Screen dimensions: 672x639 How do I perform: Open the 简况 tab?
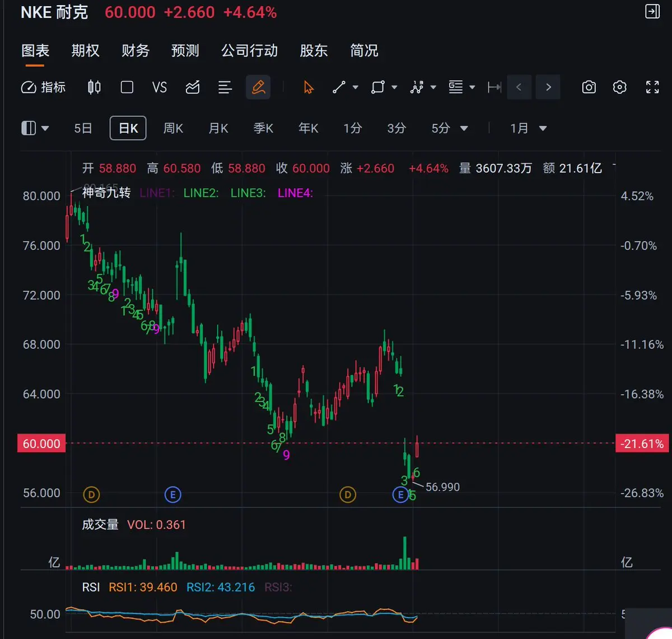pyautogui.click(x=364, y=51)
